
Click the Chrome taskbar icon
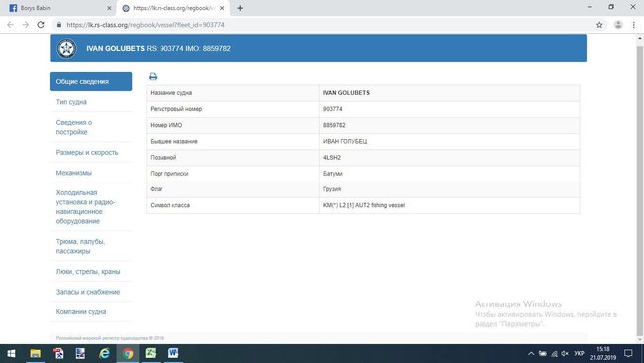(128, 353)
